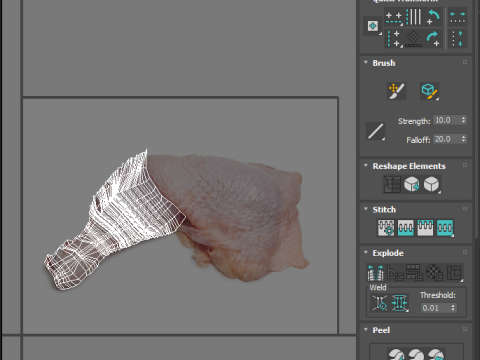Screen dimensions: 480x360
Task: Click the Peel rollout grip handle
Action: (465, 329)
